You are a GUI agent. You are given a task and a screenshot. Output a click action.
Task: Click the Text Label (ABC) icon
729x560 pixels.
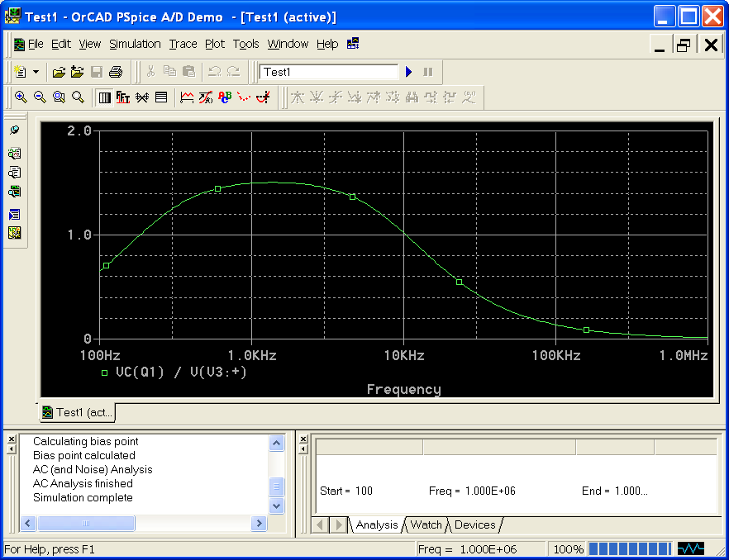[x=224, y=97]
